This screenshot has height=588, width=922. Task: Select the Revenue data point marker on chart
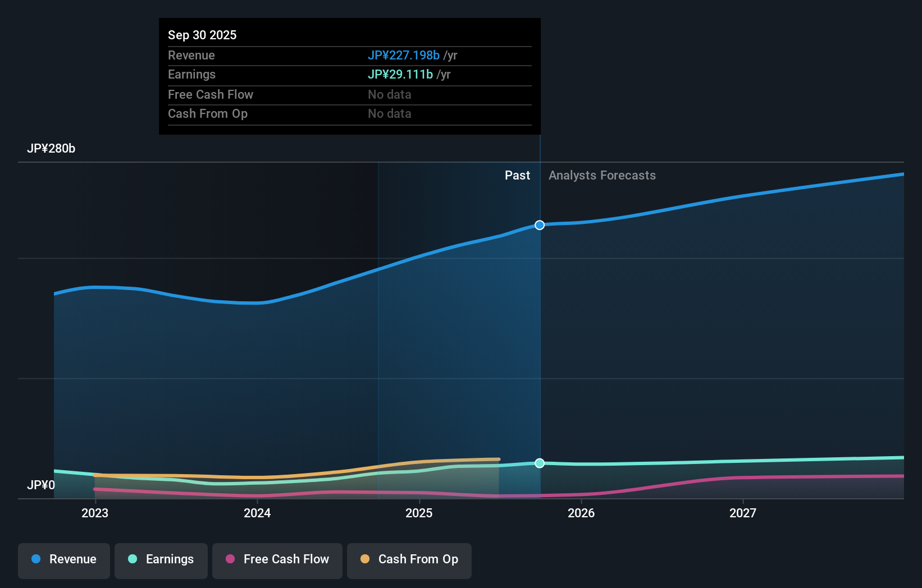[540, 225]
